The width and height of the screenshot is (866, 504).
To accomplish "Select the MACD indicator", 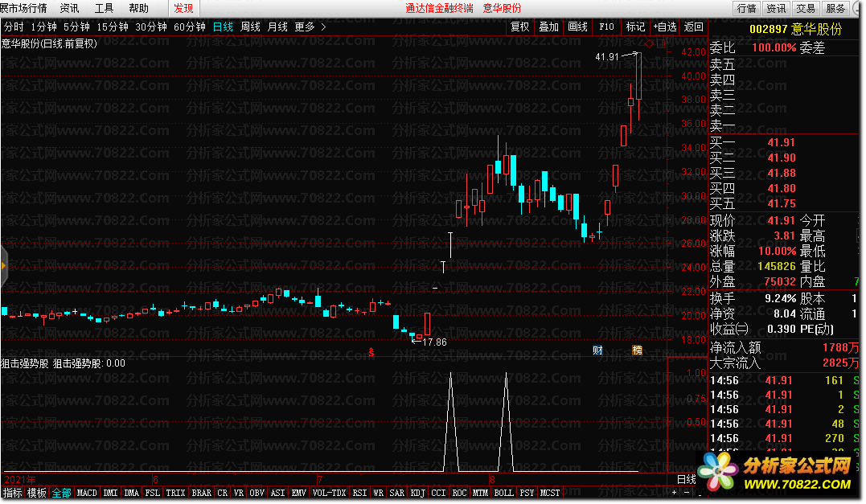I will click(x=87, y=493).
